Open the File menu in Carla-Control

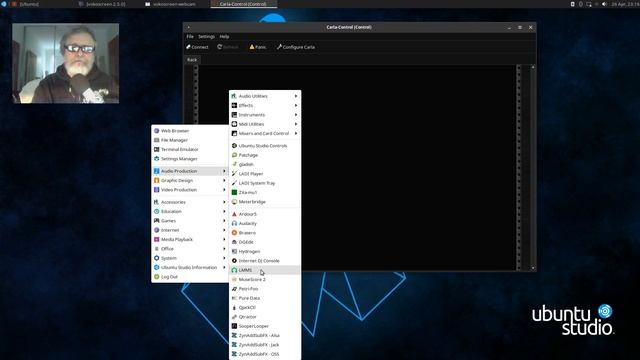[x=190, y=37]
